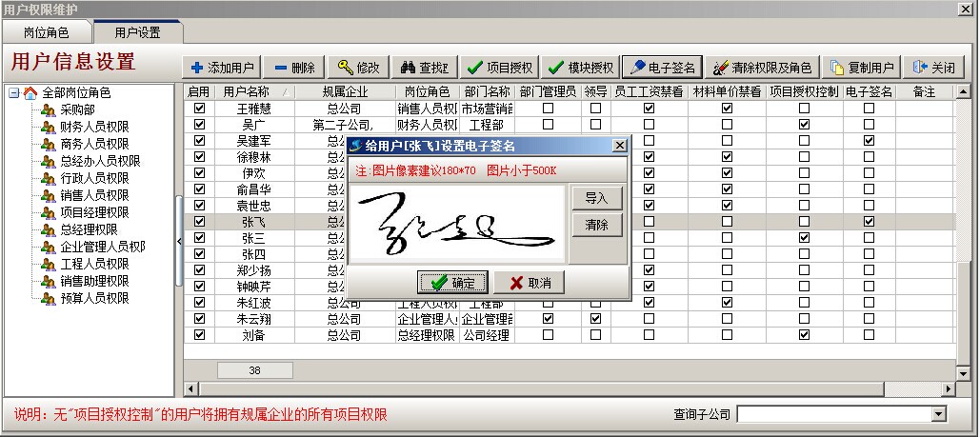Image resolution: width=980 pixels, height=437 pixels.
Task: Collapse the left panel splitter arrow
Action: pyautogui.click(x=180, y=242)
